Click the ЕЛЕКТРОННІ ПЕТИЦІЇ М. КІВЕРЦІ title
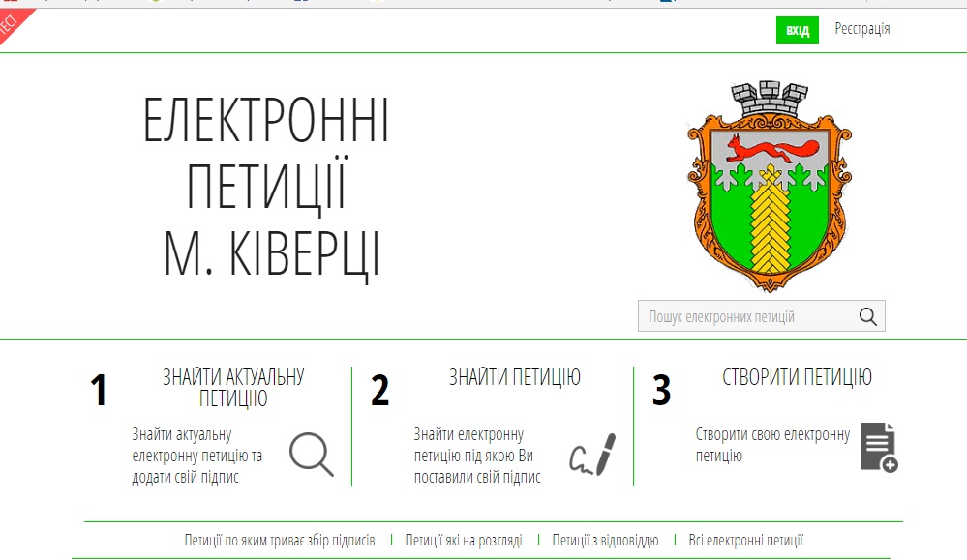 (266, 188)
